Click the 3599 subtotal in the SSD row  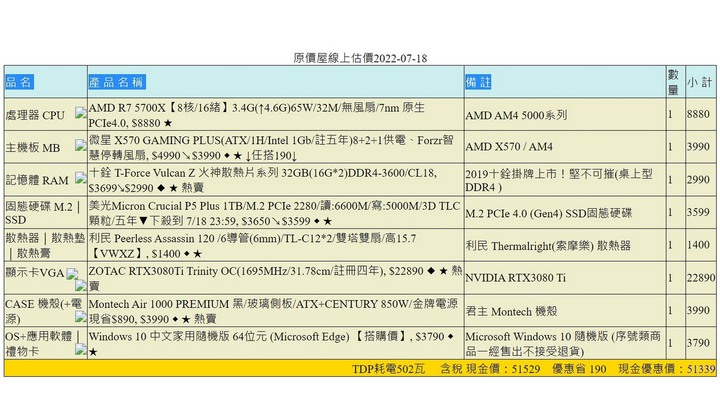pyautogui.click(x=698, y=212)
